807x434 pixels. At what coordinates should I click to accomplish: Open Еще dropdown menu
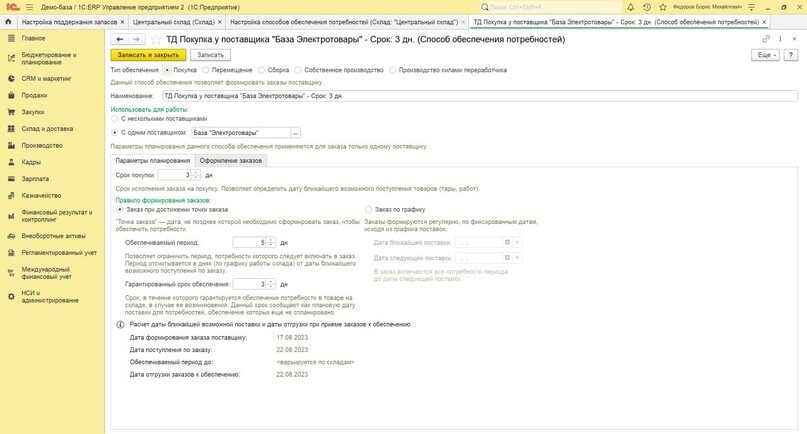click(765, 55)
